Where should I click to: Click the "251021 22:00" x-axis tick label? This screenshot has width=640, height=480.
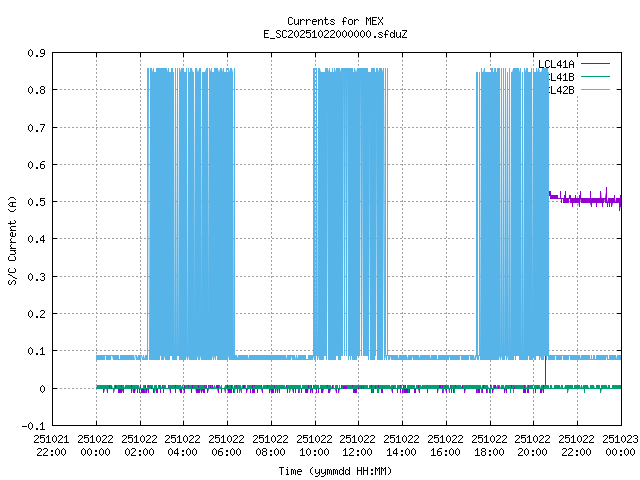click(51, 445)
